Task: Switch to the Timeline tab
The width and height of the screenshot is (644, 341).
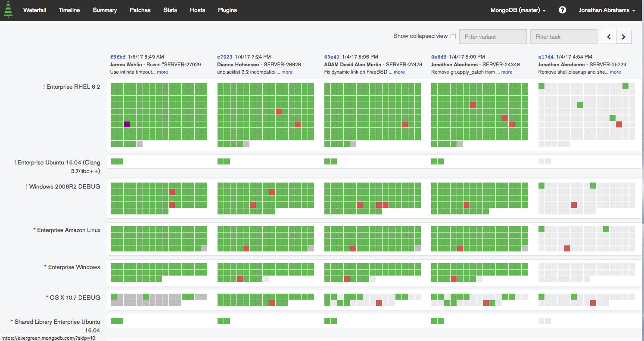Action: click(69, 10)
